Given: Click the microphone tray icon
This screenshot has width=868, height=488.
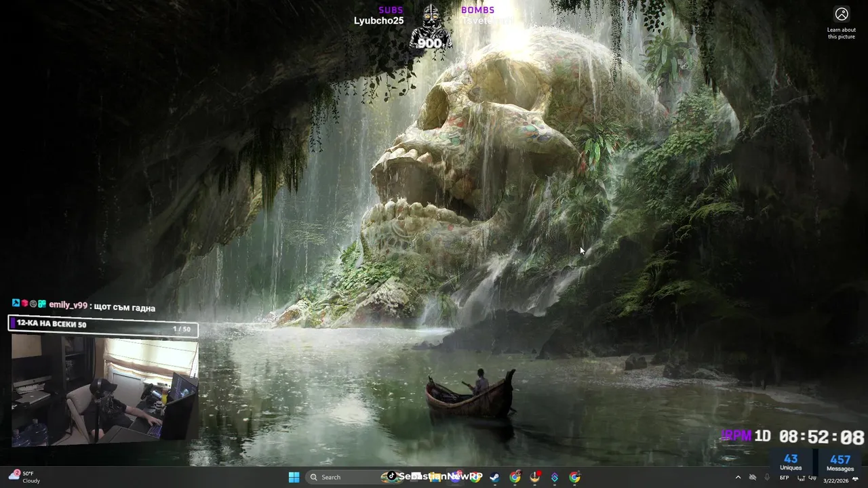Looking at the screenshot, I should 767,478.
